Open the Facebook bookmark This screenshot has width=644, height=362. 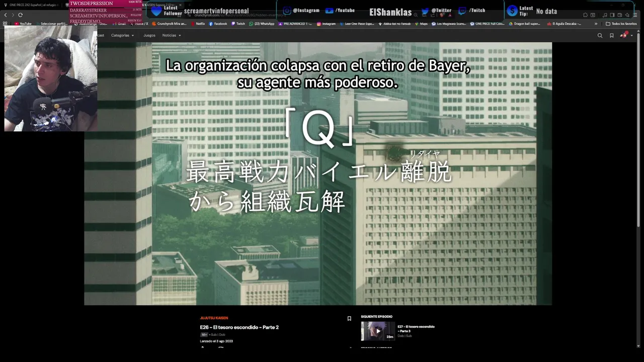(218, 24)
